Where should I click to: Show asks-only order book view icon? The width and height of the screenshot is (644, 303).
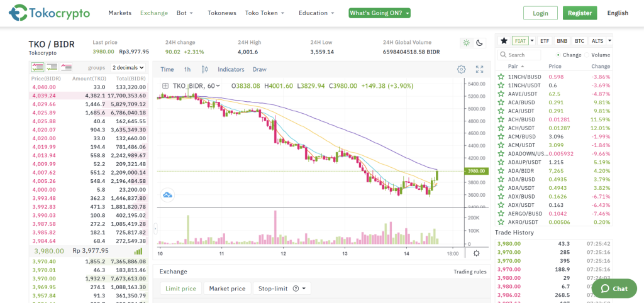point(66,67)
